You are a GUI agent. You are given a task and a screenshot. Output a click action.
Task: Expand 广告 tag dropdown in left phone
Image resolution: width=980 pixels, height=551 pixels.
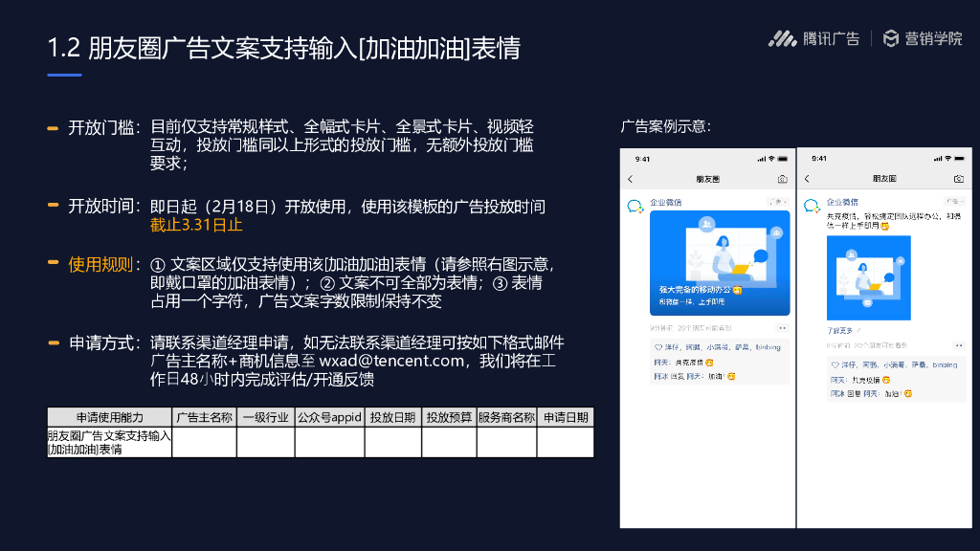click(778, 202)
